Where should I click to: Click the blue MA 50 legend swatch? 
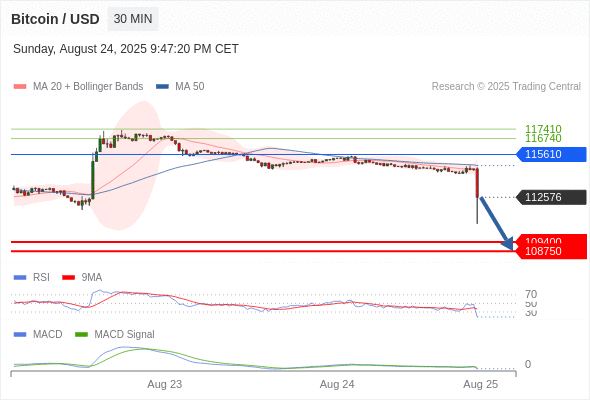(162, 87)
